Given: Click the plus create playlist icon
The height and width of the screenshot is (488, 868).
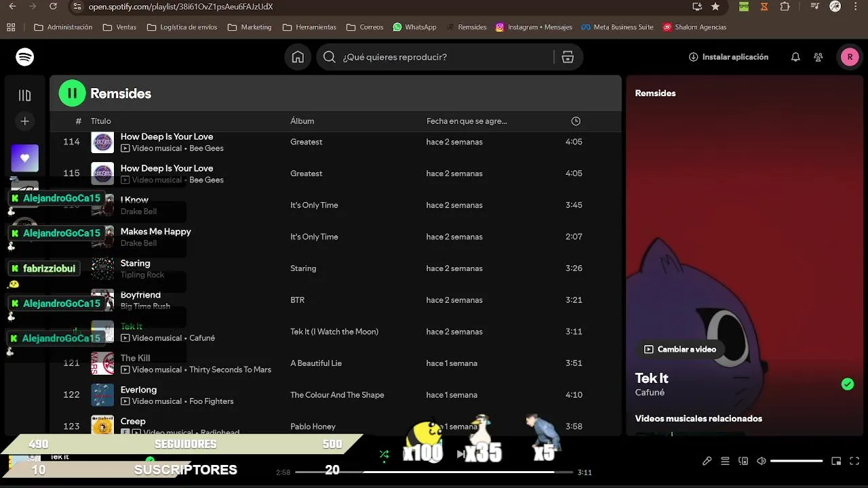Looking at the screenshot, I should point(25,121).
